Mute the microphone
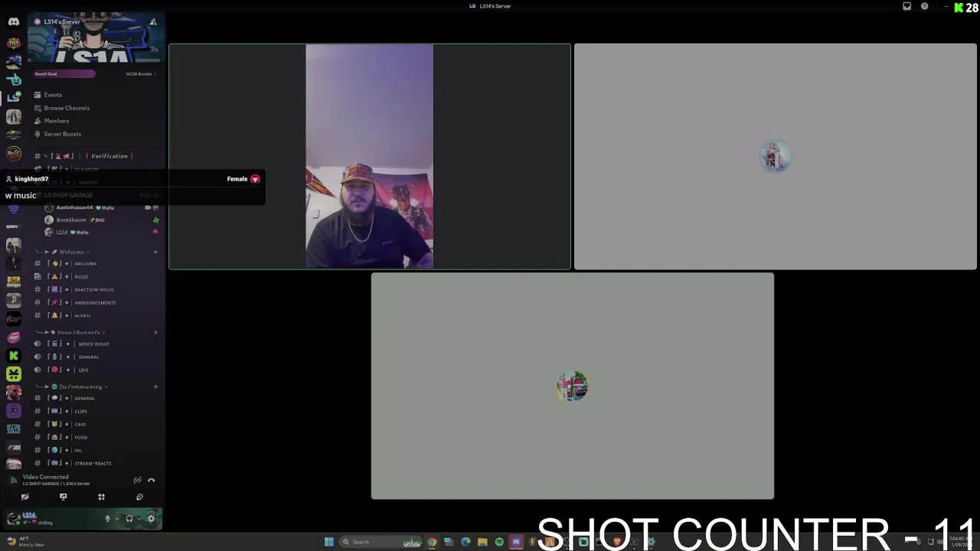 pos(107,518)
